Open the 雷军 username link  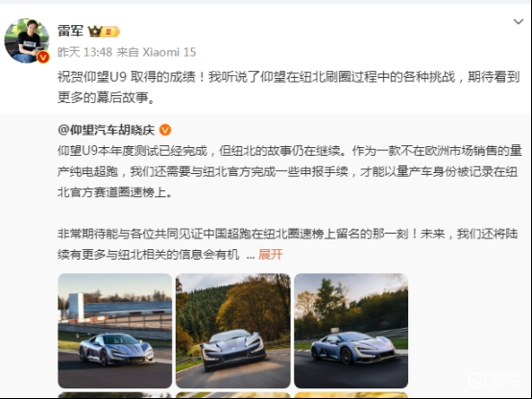point(70,31)
